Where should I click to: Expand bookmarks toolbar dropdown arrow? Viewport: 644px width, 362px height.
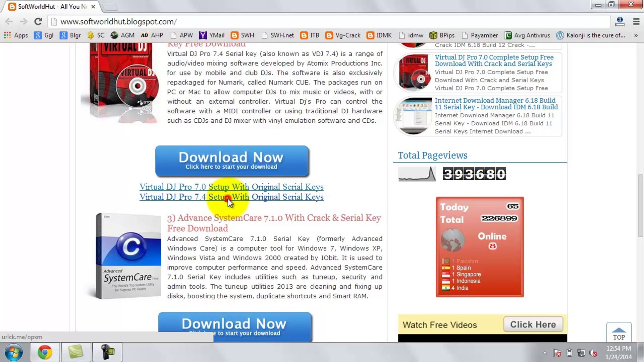636,35
